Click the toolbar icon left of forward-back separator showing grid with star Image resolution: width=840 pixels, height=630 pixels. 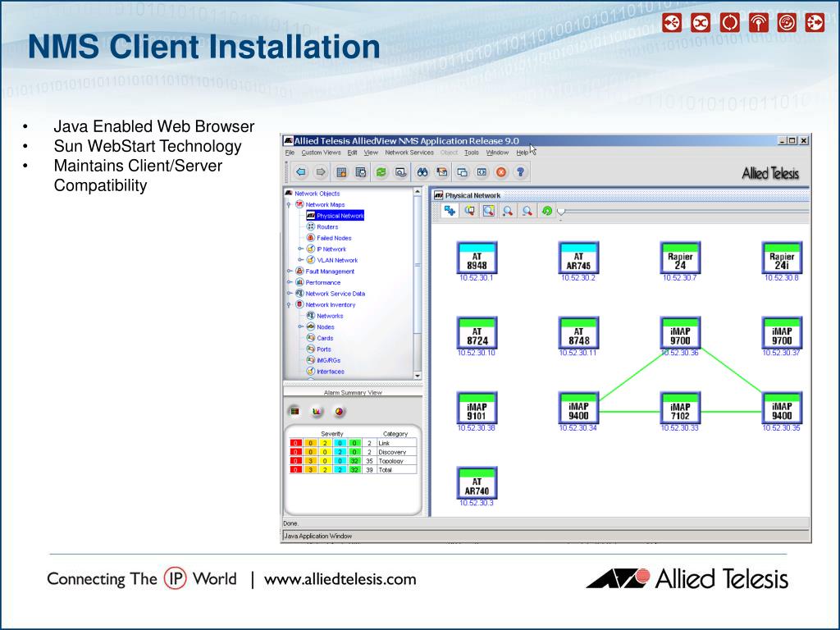341,172
